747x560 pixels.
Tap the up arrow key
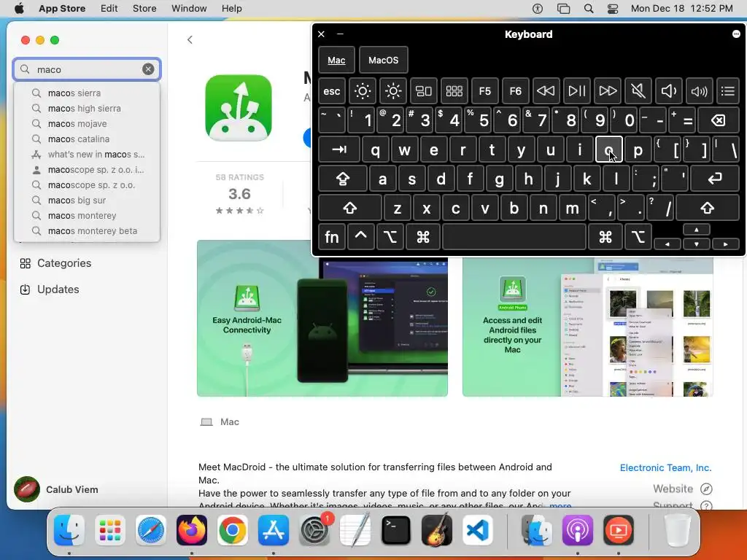click(x=697, y=230)
